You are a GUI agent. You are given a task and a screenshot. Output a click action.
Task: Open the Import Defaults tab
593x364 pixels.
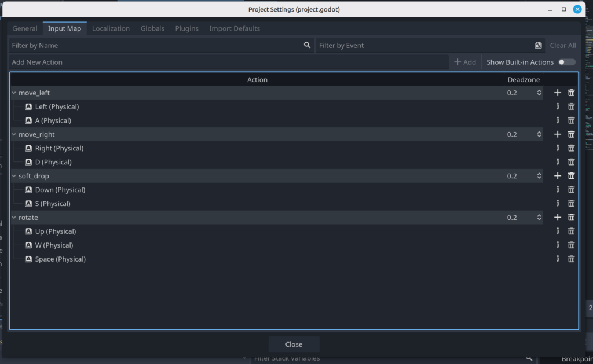(x=235, y=28)
